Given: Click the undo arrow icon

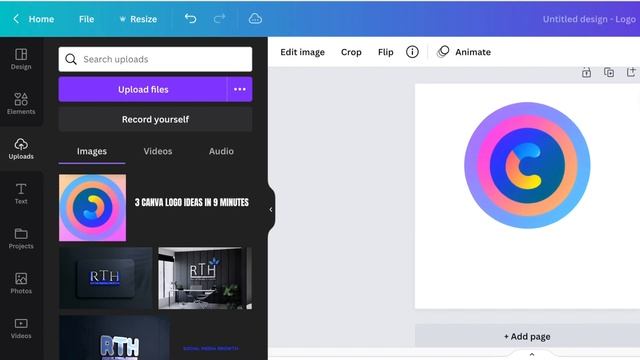Looking at the screenshot, I should click(190, 18).
